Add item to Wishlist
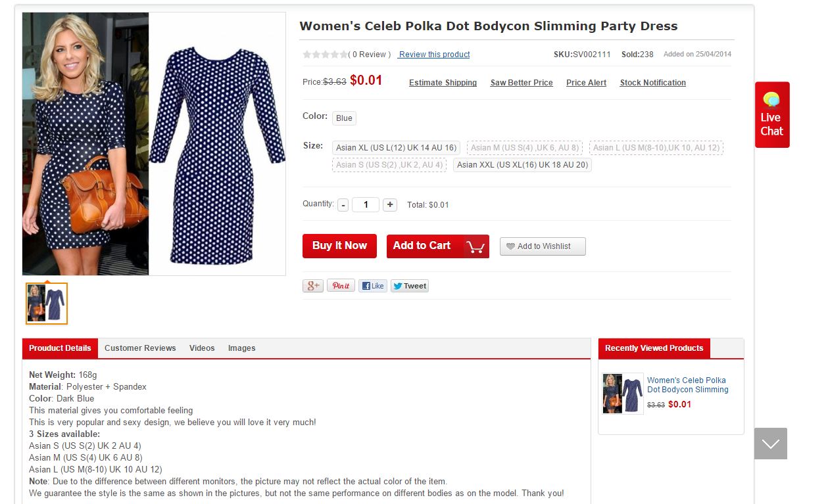Screen dimensions: 828x504 [543, 246]
